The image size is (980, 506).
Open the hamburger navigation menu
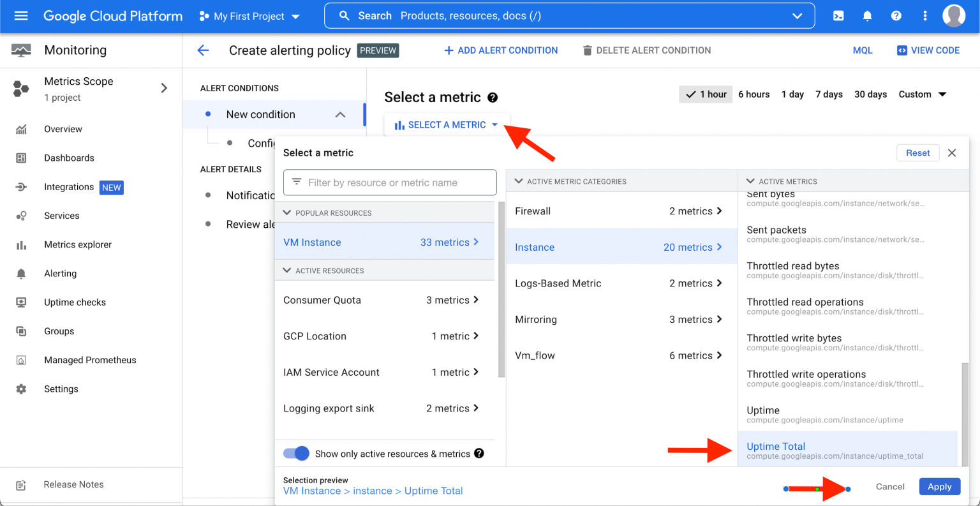tap(21, 16)
